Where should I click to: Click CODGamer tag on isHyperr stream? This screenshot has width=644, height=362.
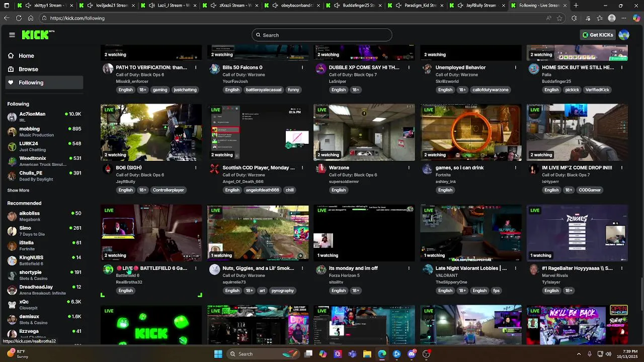[x=590, y=190]
